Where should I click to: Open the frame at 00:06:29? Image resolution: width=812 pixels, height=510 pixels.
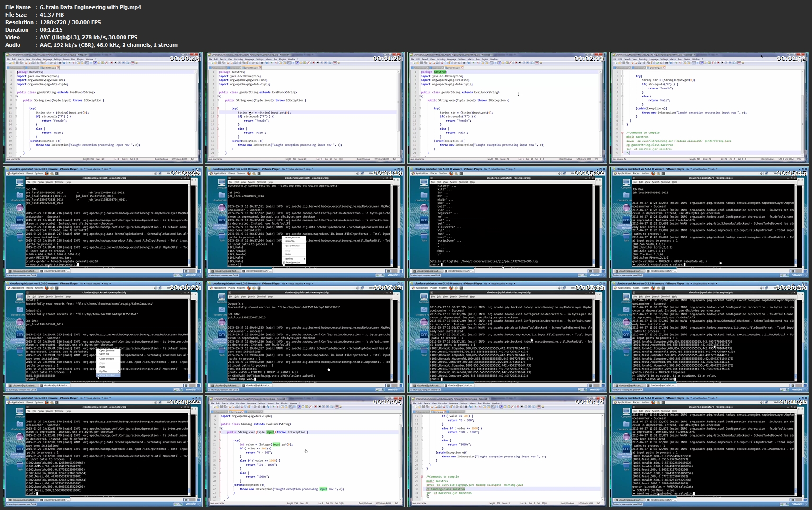point(103,336)
